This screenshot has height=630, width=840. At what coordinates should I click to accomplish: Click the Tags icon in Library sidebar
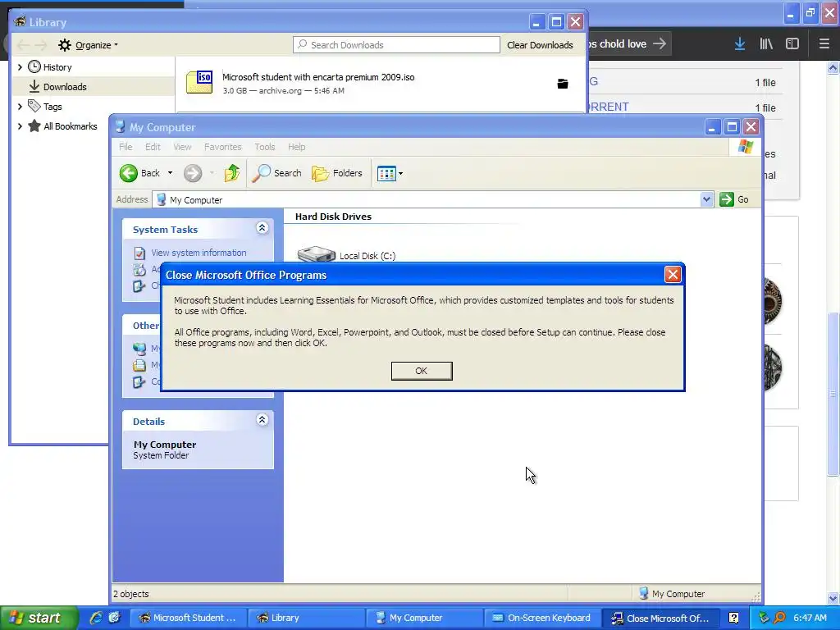tap(34, 106)
